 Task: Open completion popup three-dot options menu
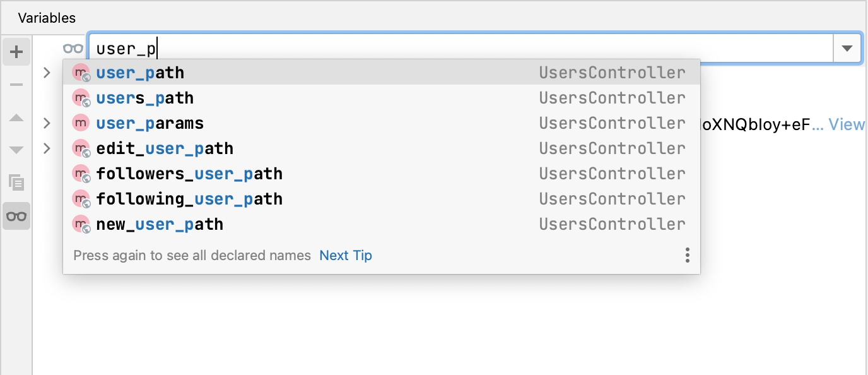(x=687, y=255)
